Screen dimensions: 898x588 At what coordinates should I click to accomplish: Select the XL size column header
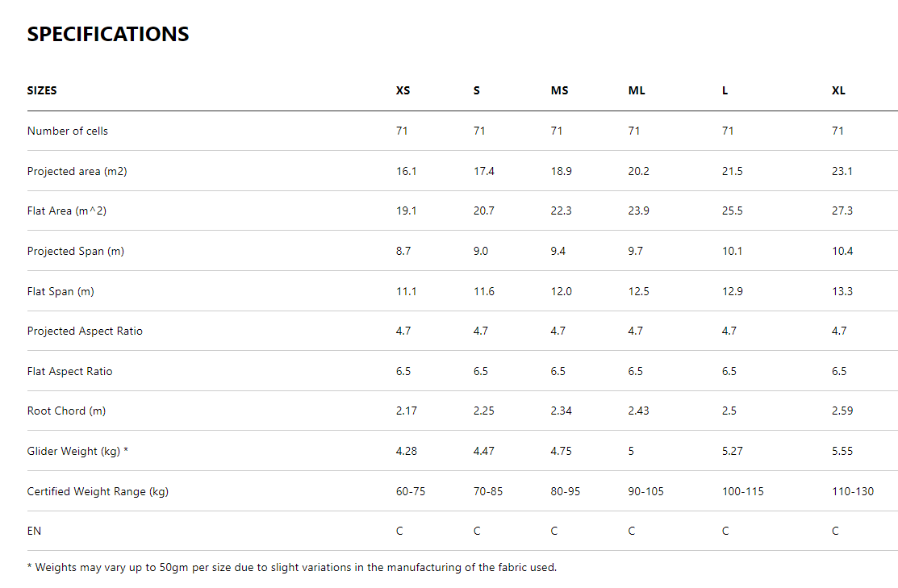click(838, 90)
